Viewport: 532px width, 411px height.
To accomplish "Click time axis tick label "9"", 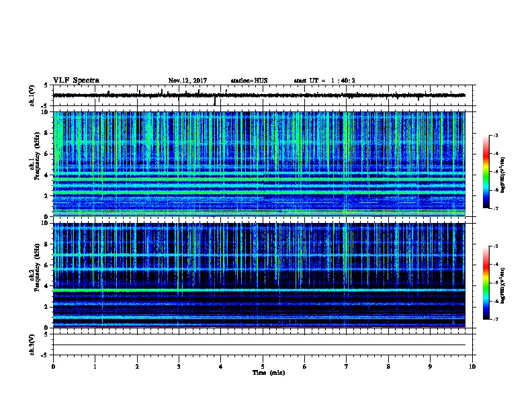I will click(x=430, y=367).
